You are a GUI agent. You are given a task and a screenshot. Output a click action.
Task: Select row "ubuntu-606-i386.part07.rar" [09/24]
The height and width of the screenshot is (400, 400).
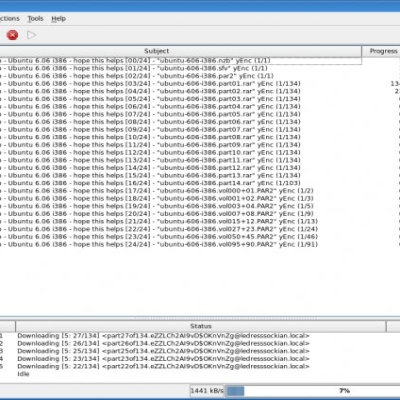coord(200,130)
